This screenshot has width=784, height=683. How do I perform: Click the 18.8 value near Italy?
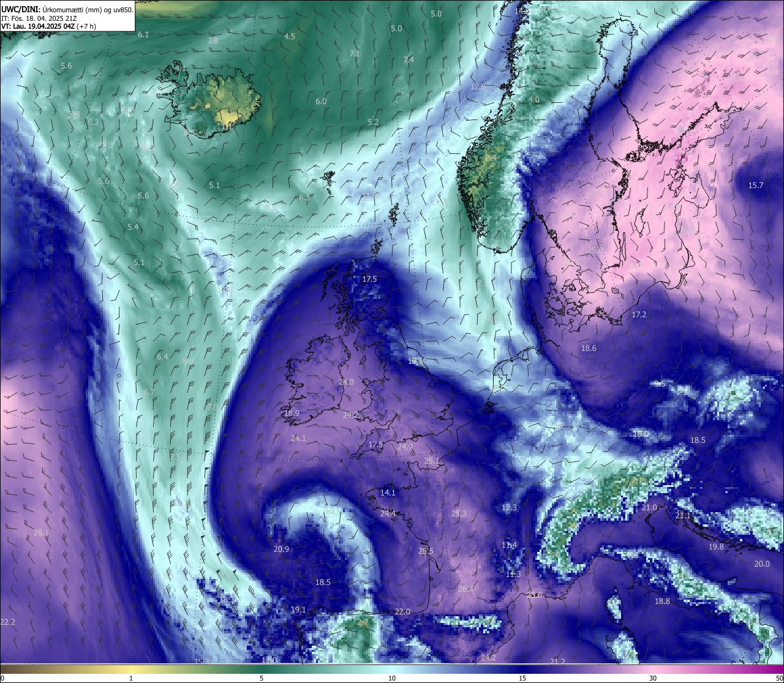662,601
